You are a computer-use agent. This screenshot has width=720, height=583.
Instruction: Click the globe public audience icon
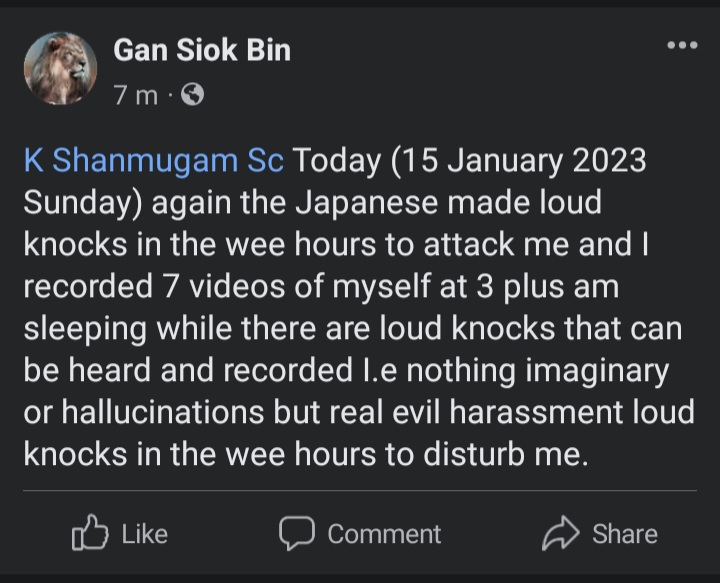point(193,95)
